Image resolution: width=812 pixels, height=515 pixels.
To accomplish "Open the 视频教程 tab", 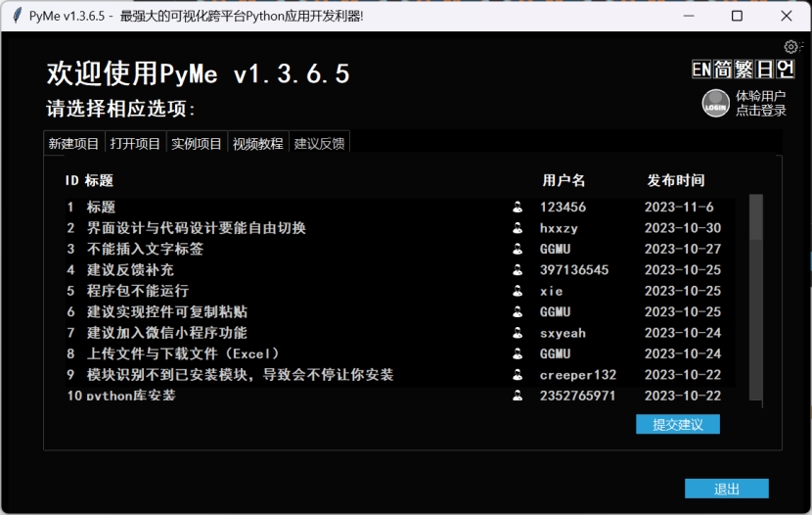I will [x=257, y=143].
